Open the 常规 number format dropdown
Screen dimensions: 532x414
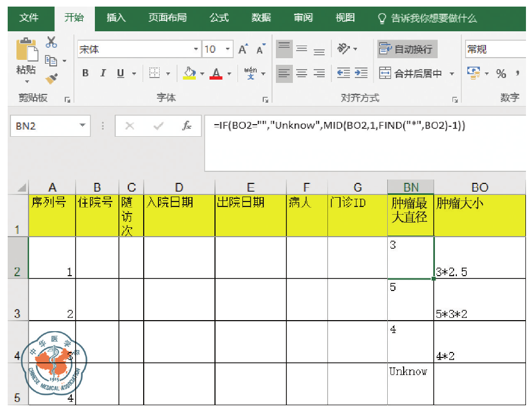(496, 49)
